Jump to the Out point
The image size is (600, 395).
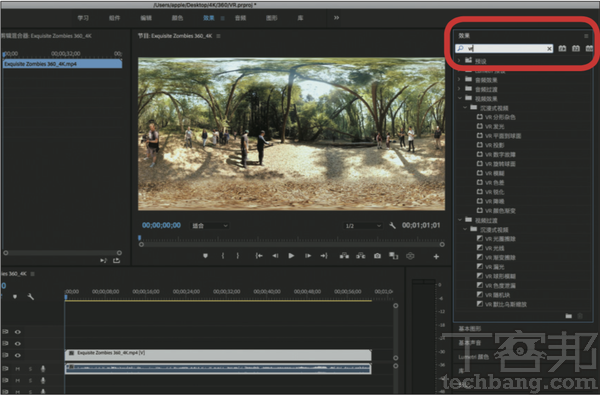324,256
